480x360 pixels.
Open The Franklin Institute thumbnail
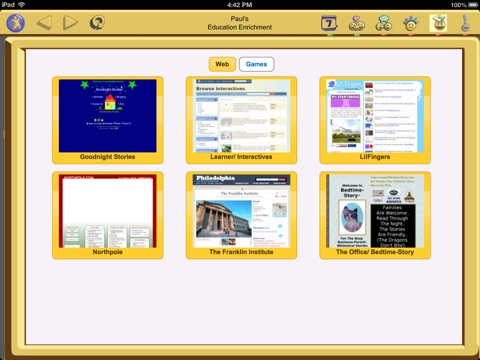(241, 215)
